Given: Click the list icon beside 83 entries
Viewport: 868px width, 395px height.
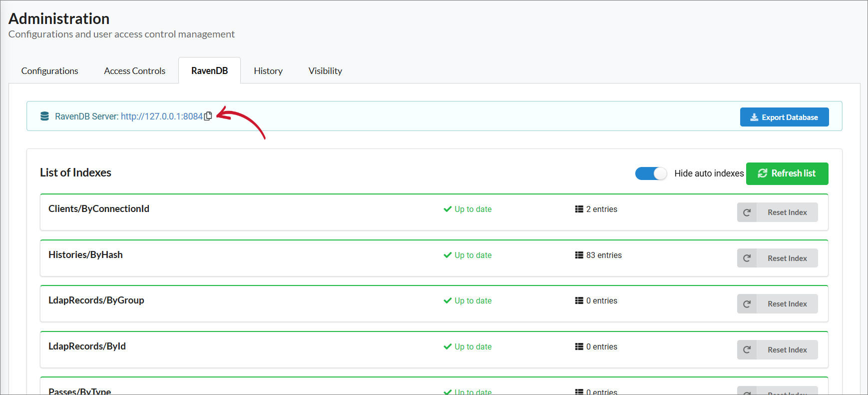Looking at the screenshot, I should 579,255.
